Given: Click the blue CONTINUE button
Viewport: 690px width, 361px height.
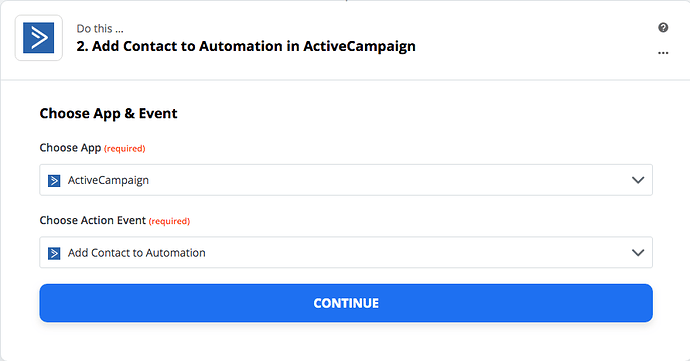Looking at the screenshot, I should coord(346,303).
